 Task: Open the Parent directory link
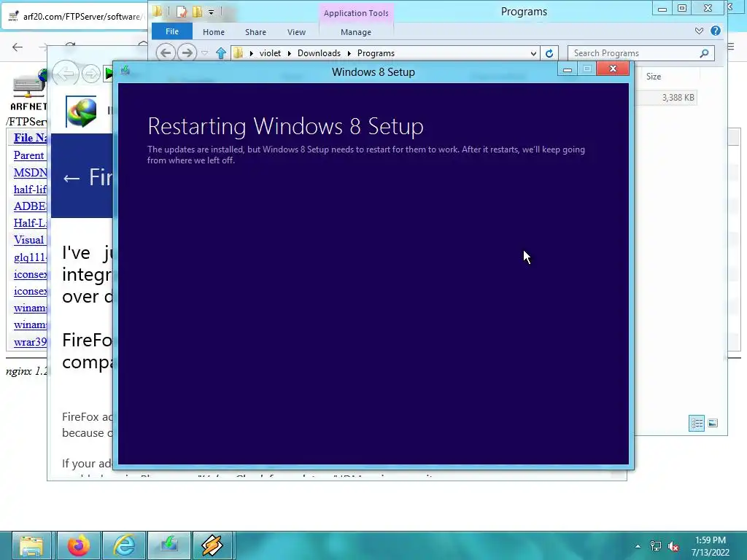click(28, 155)
